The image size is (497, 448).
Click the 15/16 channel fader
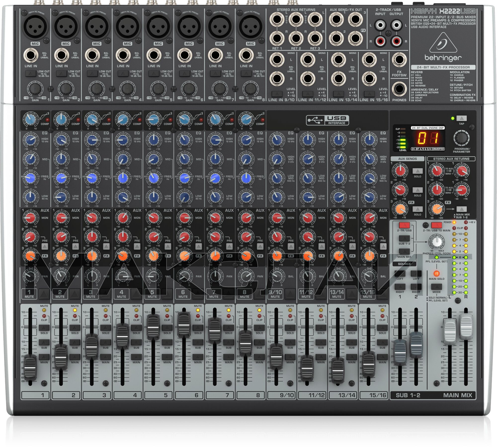pyautogui.click(x=369, y=364)
